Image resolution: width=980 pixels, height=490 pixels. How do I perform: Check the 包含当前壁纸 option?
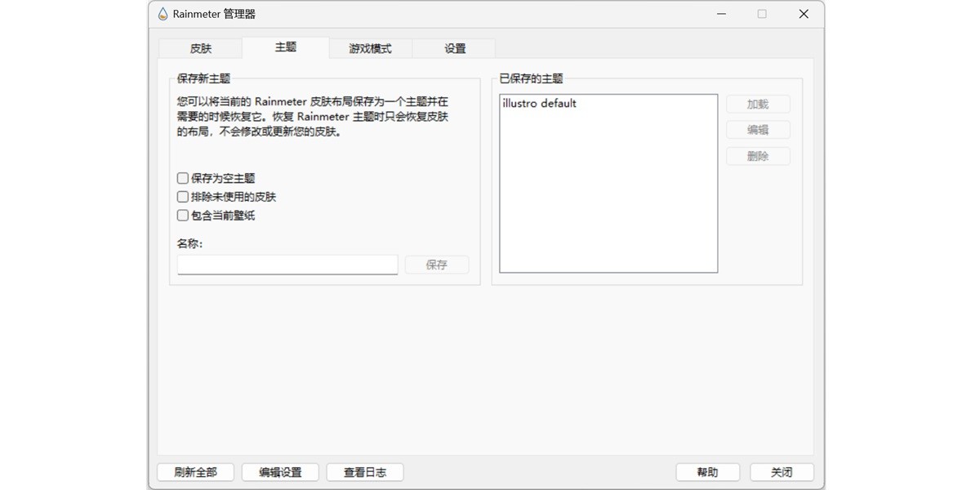[x=183, y=216]
